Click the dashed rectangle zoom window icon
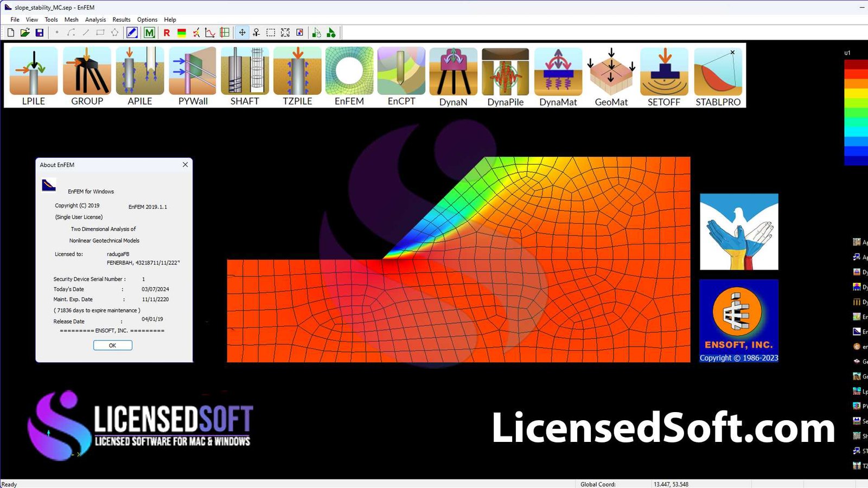The image size is (868, 488). point(271,33)
